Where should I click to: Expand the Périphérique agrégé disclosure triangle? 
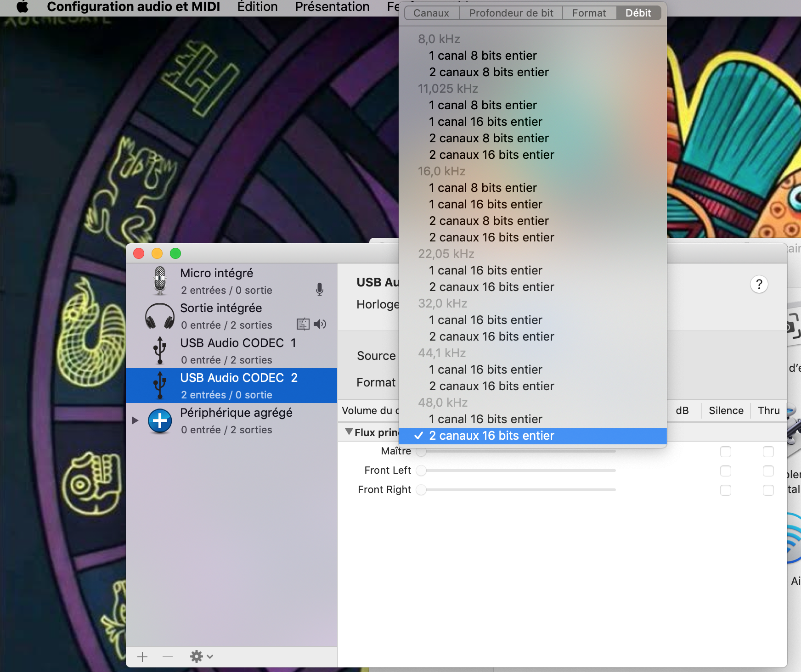pos(135,420)
